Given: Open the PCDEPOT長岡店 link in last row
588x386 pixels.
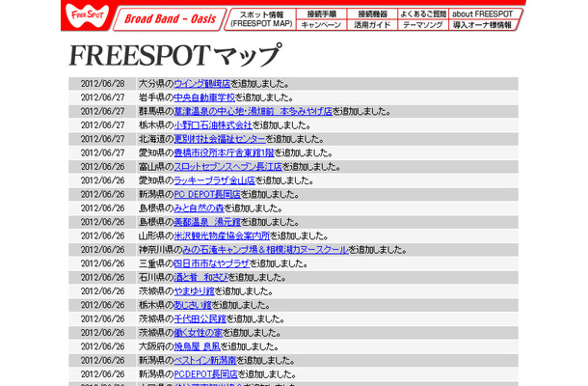Looking at the screenshot, I should coord(206,374).
